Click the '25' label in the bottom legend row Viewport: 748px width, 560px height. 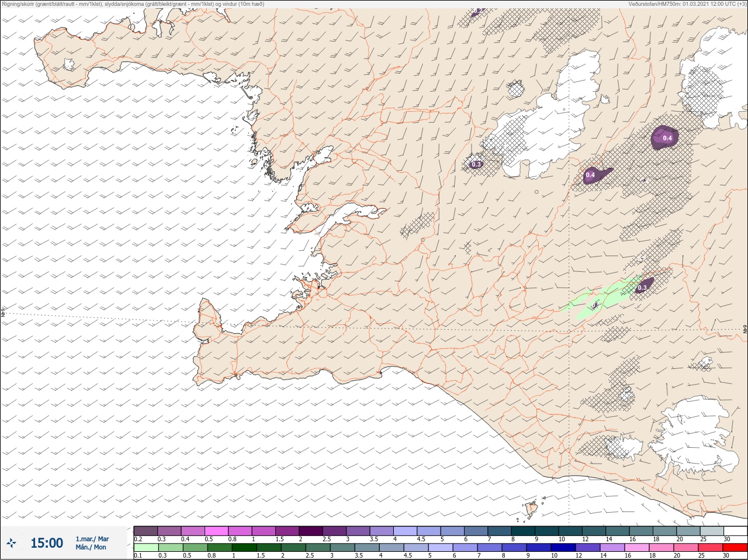(x=701, y=555)
